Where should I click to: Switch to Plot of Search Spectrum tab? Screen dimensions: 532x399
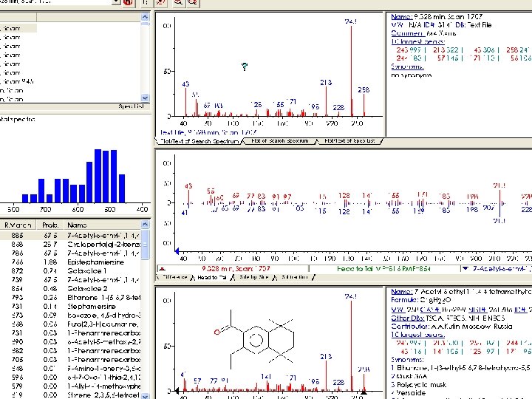pos(280,141)
